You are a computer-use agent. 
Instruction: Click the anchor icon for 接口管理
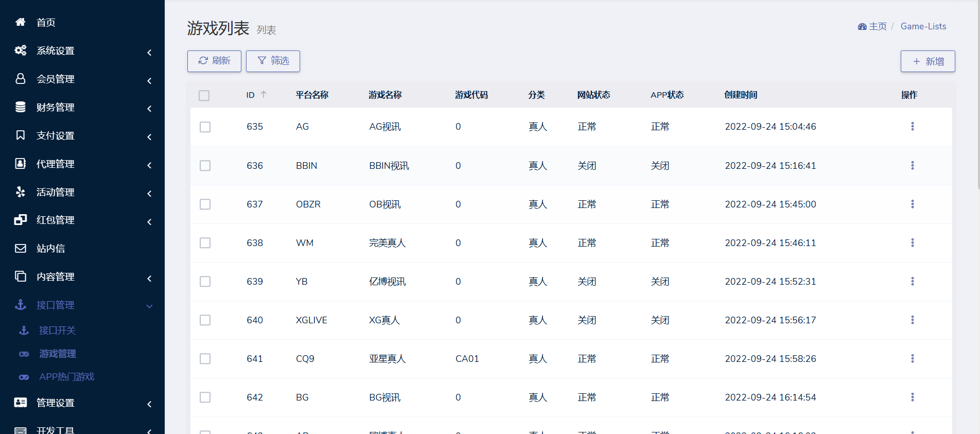21,305
